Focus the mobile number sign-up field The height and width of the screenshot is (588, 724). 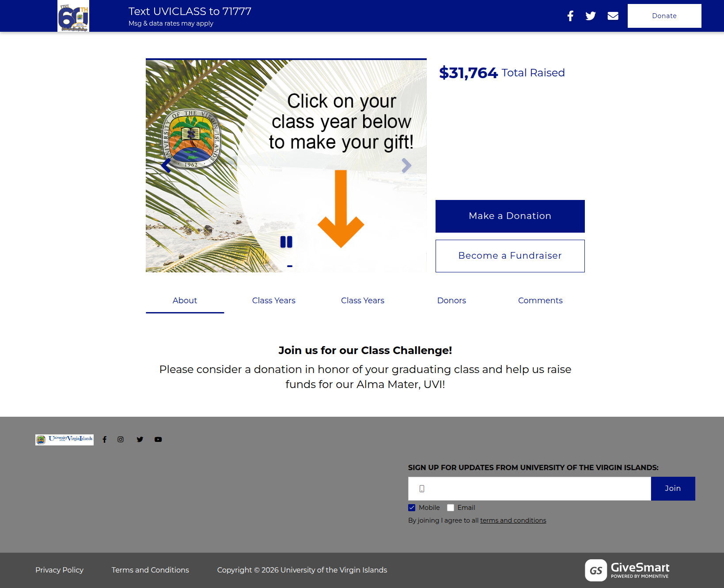click(530, 489)
